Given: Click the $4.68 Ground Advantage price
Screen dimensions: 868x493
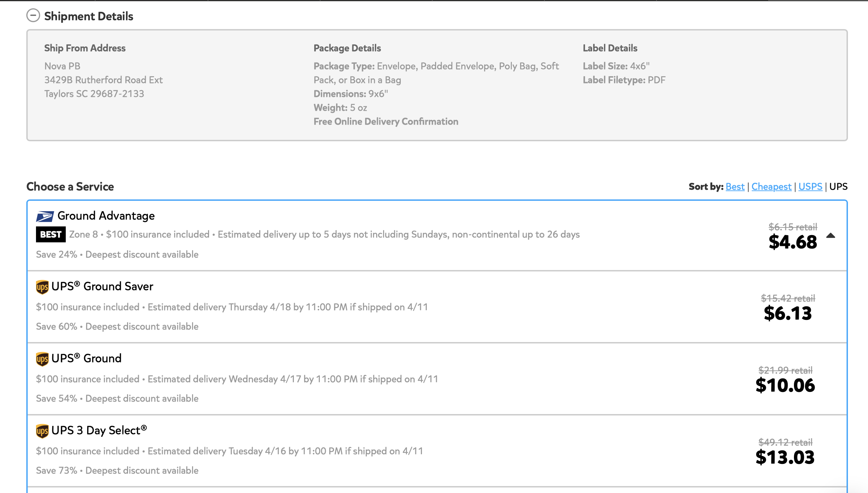Looking at the screenshot, I should coord(793,242).
